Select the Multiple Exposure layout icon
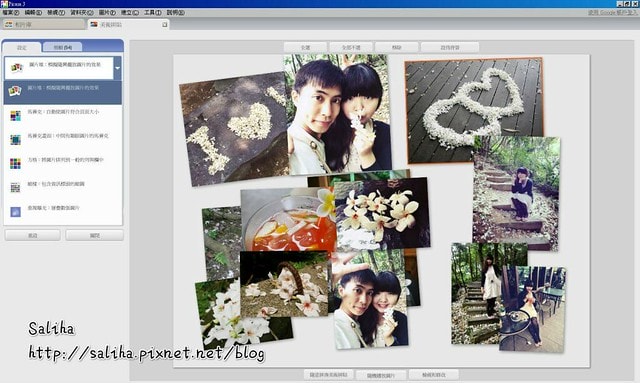Viewport: 640px width, 383px height. 15,212
